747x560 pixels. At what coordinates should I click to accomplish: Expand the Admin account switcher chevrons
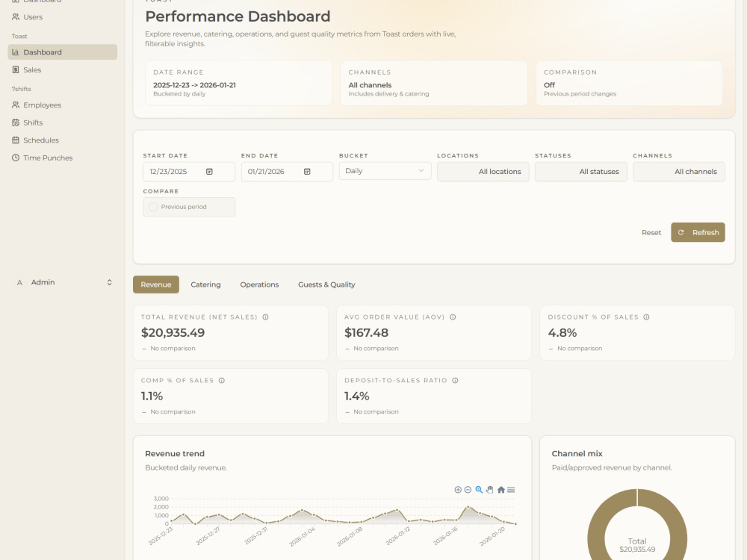(109, 282)
